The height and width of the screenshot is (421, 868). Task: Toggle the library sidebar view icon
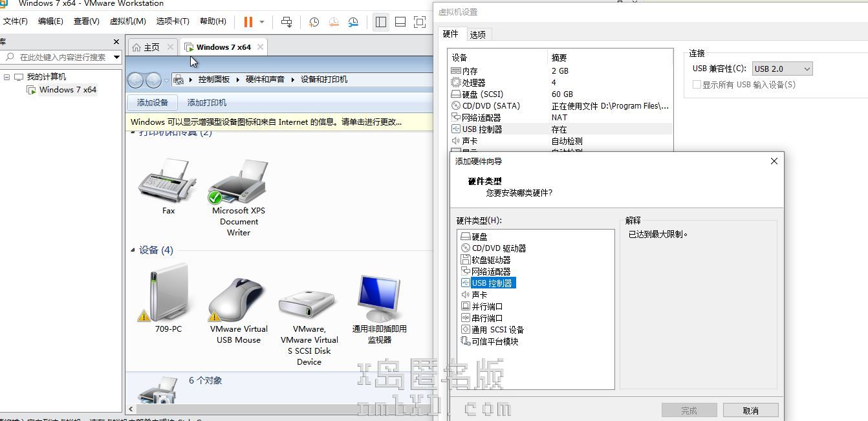[x=381, y=22]
